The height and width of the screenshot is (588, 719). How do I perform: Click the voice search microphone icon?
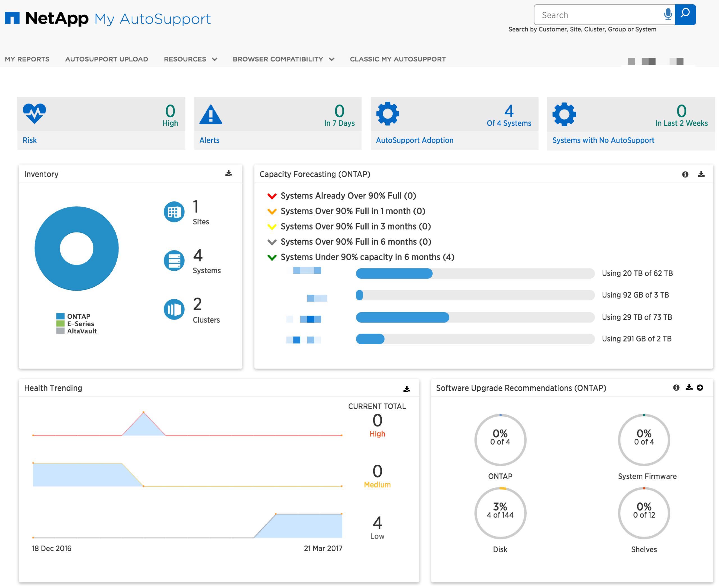[668, 15]
